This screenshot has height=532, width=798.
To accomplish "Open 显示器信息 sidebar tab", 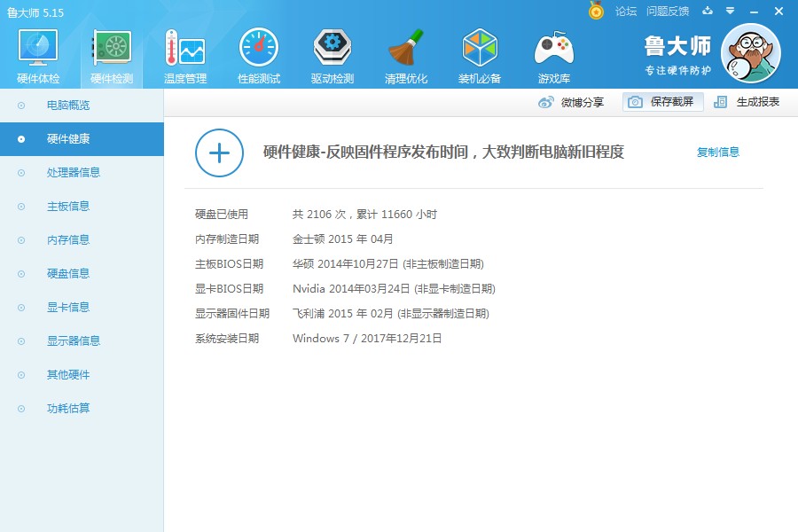I will click(x=82, y=340).
